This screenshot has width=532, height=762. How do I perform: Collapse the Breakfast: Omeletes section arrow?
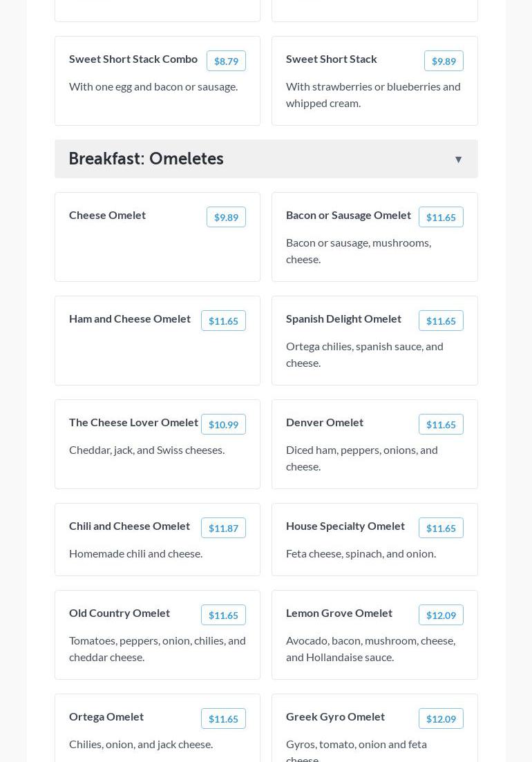(458, 160)
